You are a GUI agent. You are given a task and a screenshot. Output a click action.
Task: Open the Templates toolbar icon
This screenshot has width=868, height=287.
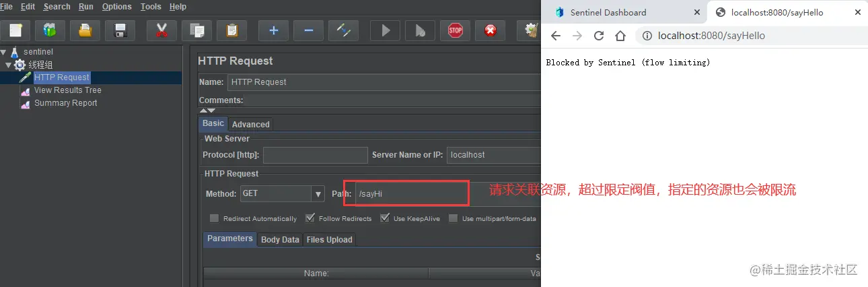point(50,30)
